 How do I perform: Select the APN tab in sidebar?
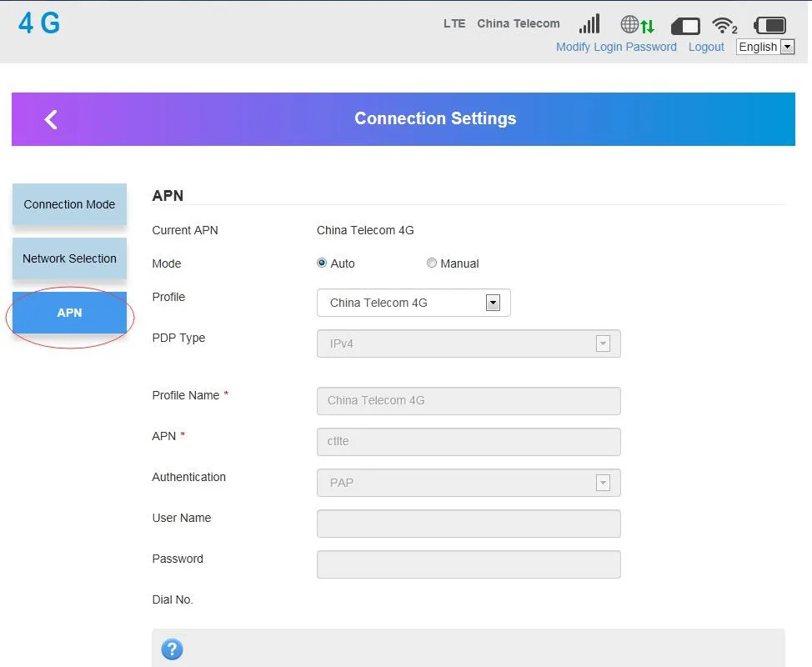(69, 313)
